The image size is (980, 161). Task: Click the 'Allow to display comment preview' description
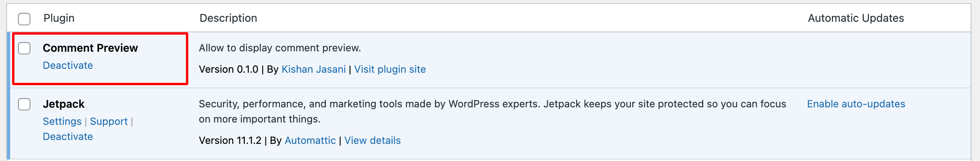point(279,48)
